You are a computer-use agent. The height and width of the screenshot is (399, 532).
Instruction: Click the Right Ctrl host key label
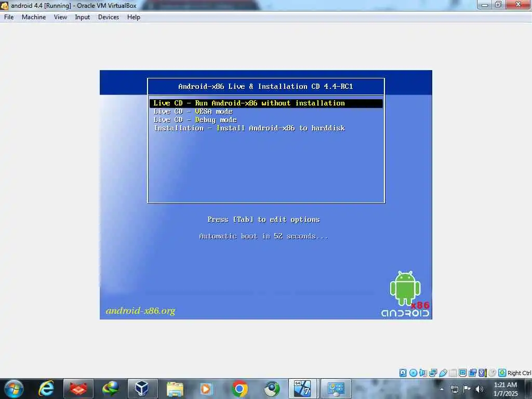click(520, 373)
